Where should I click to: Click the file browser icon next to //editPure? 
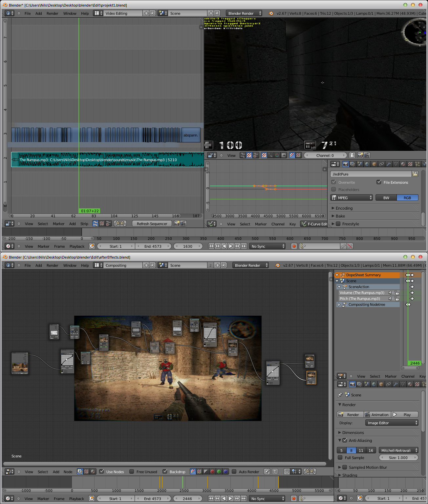pos(415,174)
